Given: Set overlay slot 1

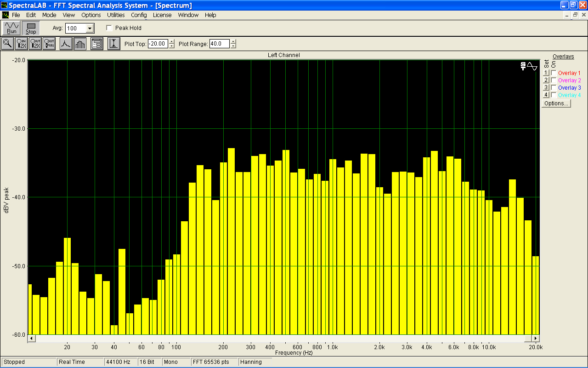Looking at the screenshot, I should pos(546,73).
